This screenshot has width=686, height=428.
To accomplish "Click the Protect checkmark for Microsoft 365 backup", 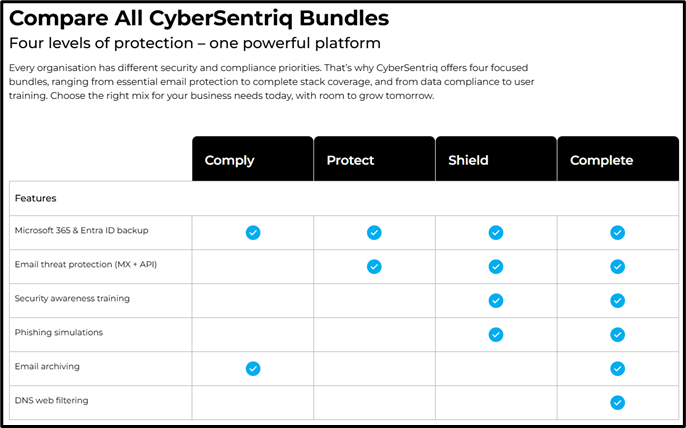I will (x=374, y=233).
